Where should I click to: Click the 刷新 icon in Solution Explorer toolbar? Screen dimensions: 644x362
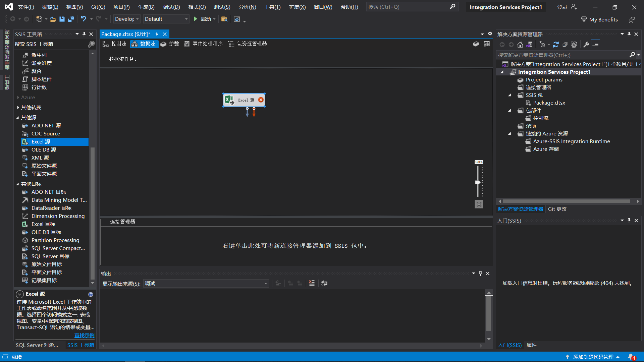point(556,44)
